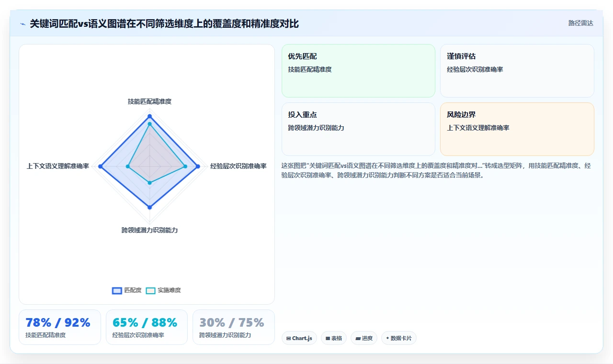This screenshot has width=613, height=364.
Task: Click the 技能匹配精准度 radar axis label
Action: point(149,101)
